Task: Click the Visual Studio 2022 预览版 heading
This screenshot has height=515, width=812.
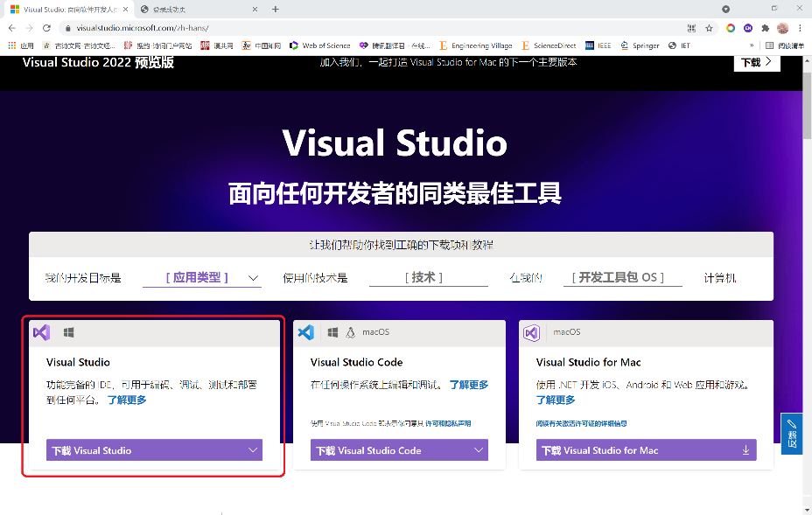Action: 98,63
